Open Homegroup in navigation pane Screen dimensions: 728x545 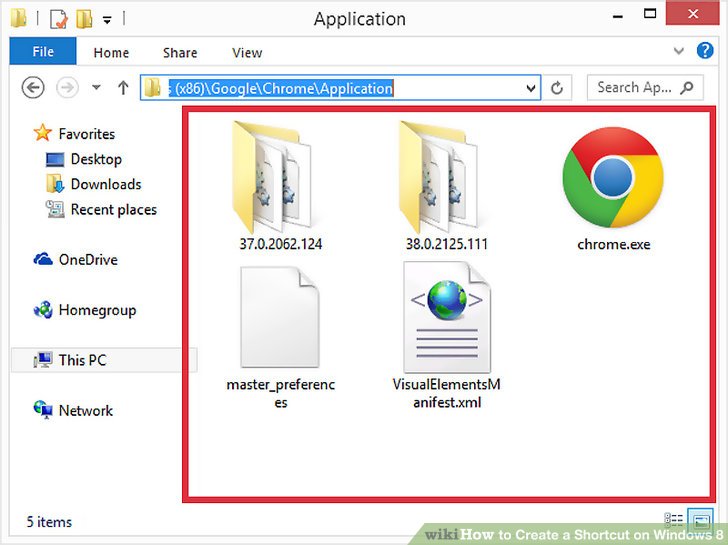click(x=84, y=310)
